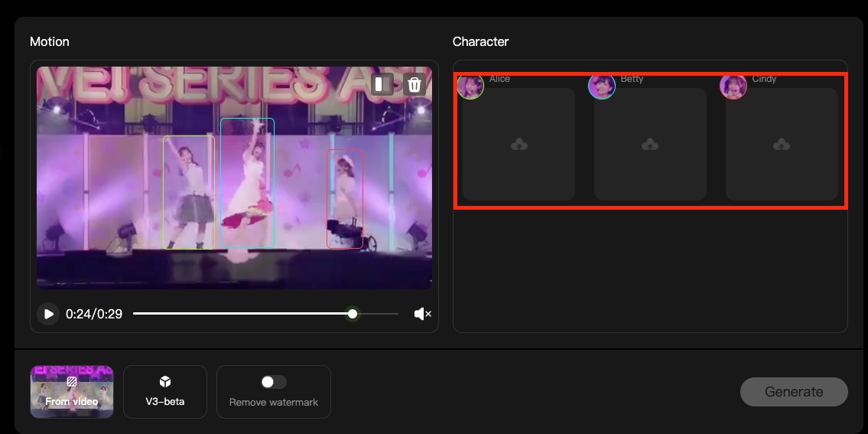
Task: Enable the Remove watermark toggle
Action: [273, 382]
